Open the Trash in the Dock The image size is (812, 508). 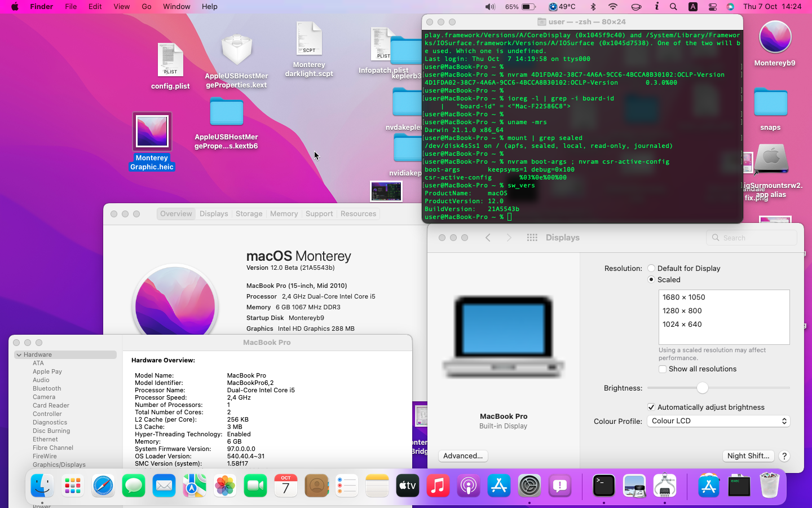(769, 485)
